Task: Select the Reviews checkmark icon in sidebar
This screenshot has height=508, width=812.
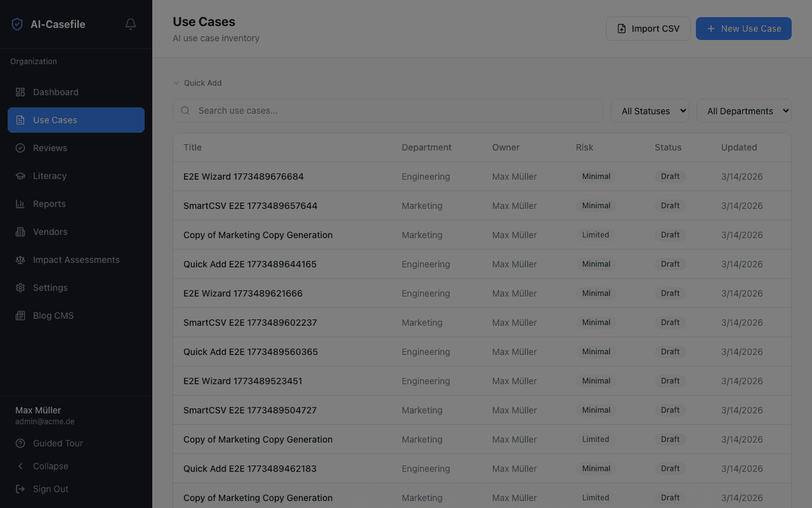Action: click(20, 148)
